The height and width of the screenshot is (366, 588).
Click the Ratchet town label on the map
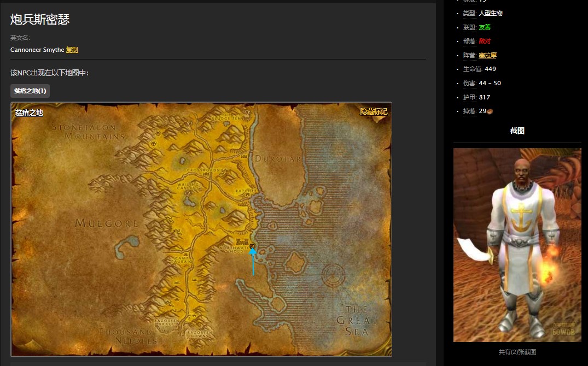click(x=242, y=191)
